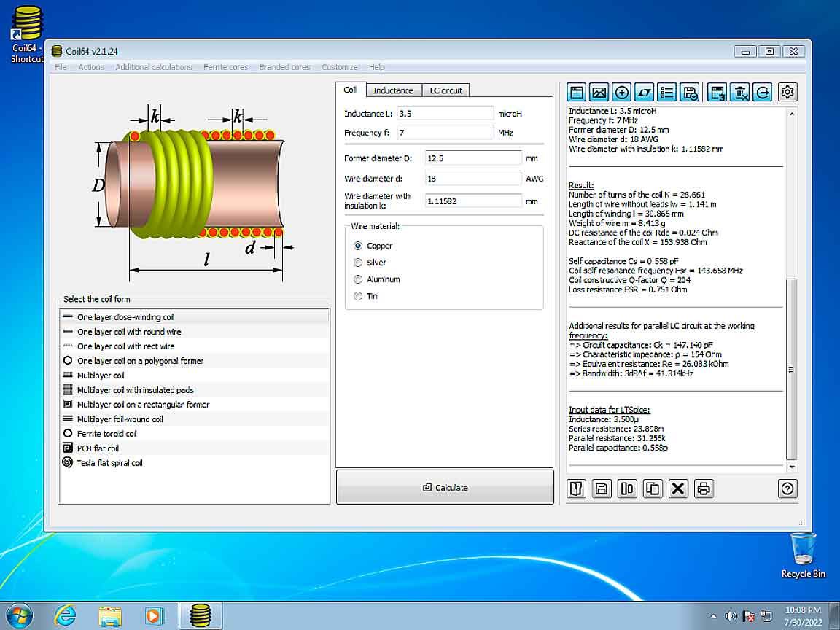Select One layer close-winding coil

[x=194, y=317]
